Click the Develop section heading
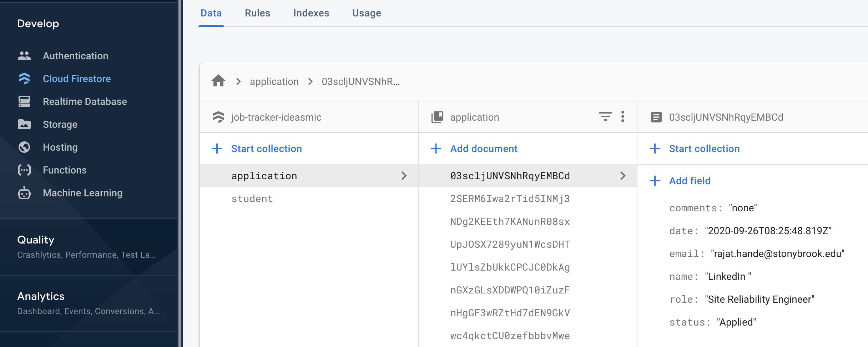 coord(38,24)
